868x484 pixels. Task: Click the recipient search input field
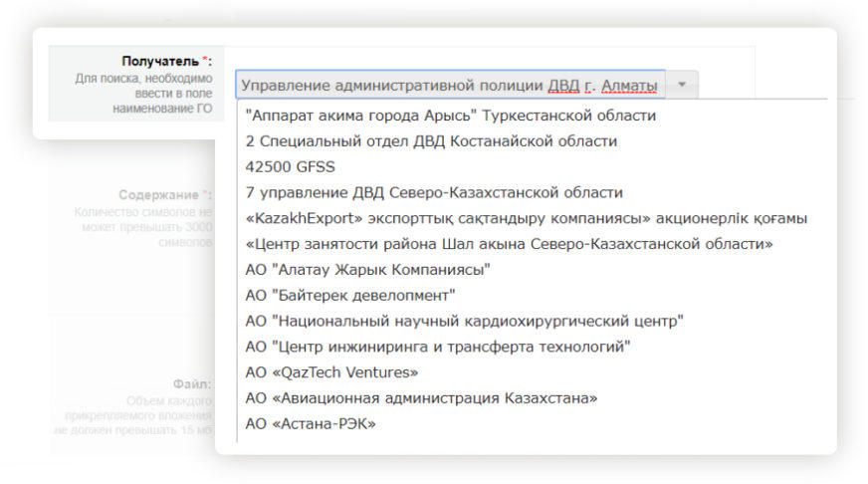[449, 85]
